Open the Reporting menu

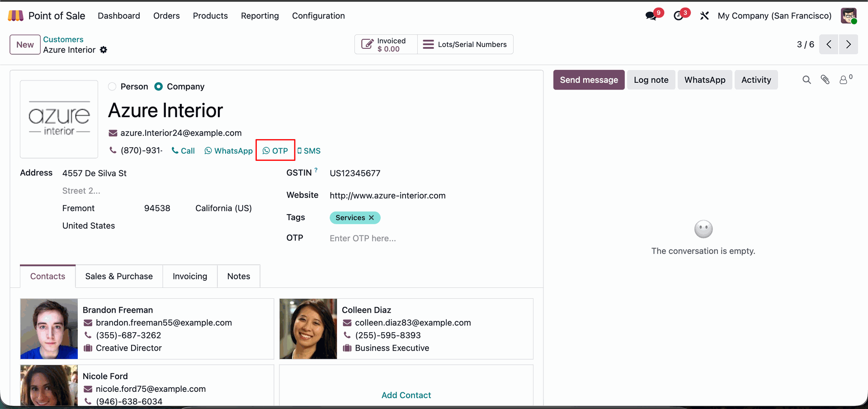(x=260, y=16)
